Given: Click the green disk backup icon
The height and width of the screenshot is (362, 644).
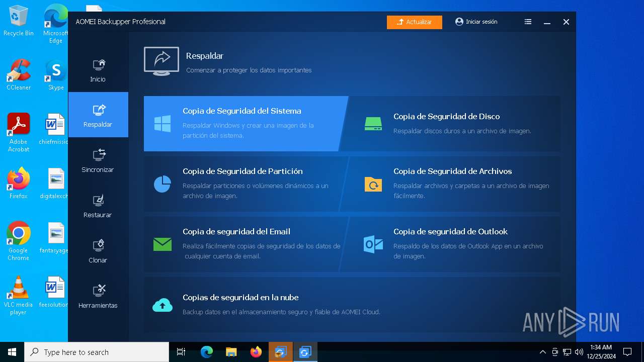Looking at the screenshot, I should pyautogui.click(x=373, y=124).
